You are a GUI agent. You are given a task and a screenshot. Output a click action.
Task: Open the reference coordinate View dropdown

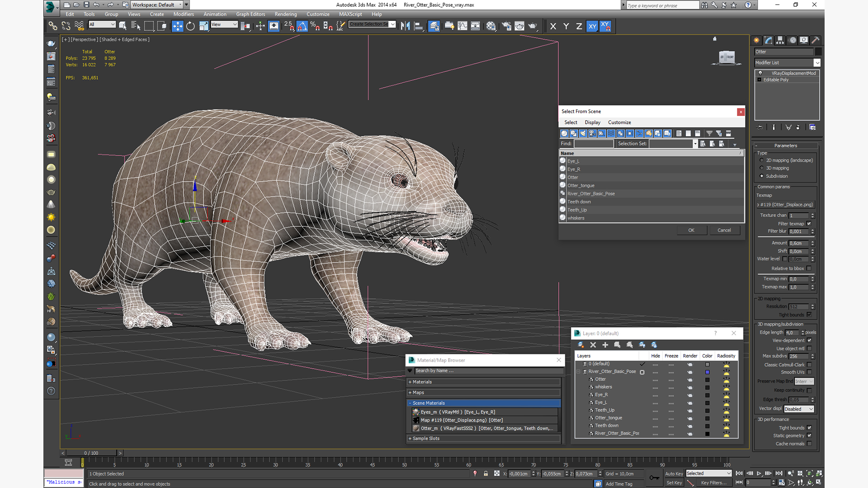(x=224, y=24)
